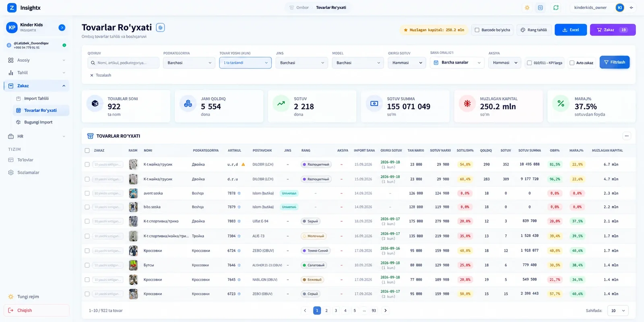Open Bugungi Import in sidebar
This screenshot has width=644, height=322.
[38, 122]
